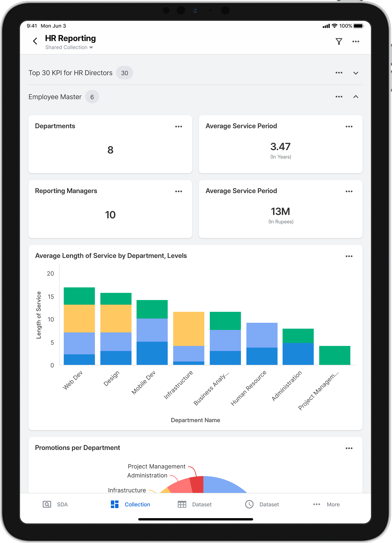Open the filter funnel icon
This screenshot has height=543, width=392.
[339, 41]
